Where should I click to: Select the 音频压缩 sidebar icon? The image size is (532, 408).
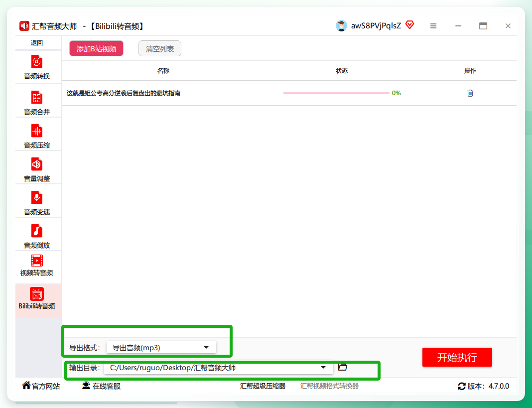37,131
